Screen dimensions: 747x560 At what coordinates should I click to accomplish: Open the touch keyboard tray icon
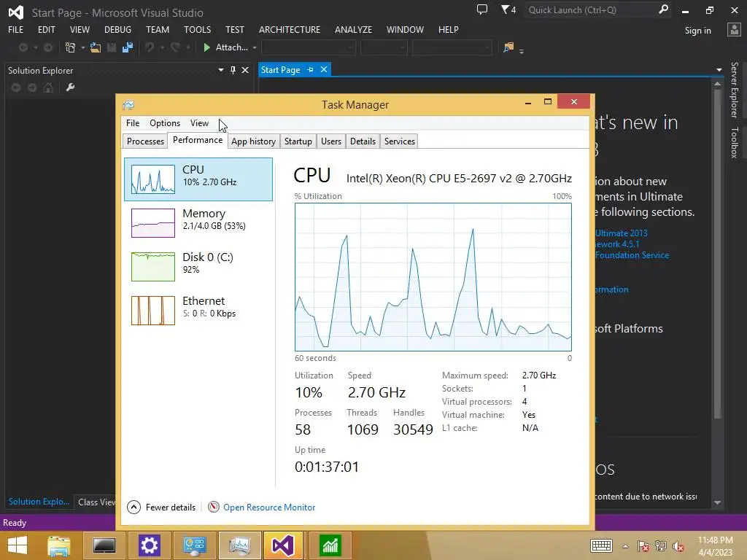tap(601, 546)
